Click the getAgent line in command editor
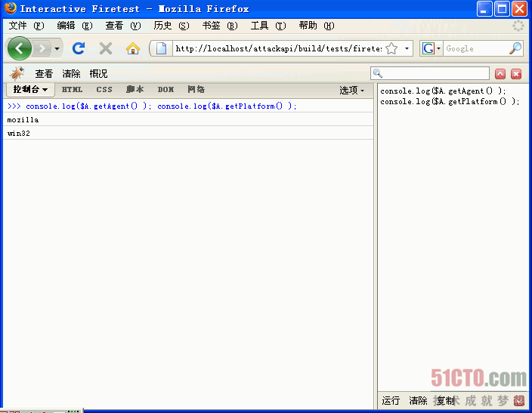This screenshot has width=532, height=413. [x=443, y=91]
